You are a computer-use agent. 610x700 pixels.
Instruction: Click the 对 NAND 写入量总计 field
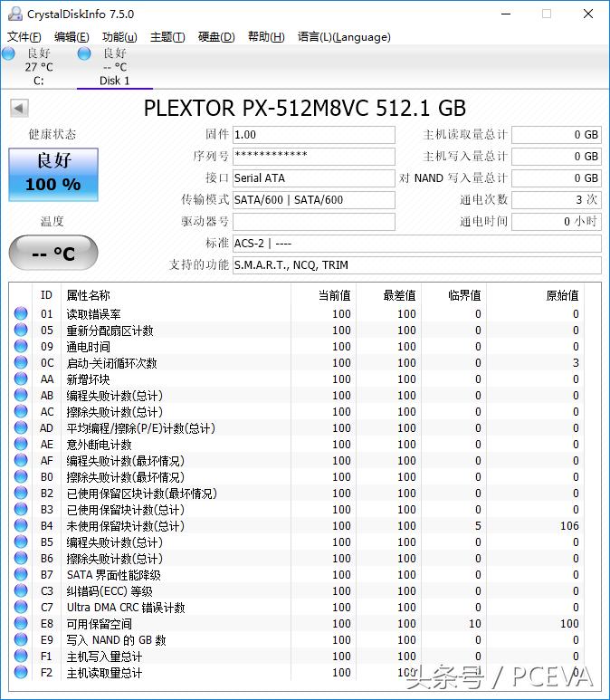tap(557, 178)
